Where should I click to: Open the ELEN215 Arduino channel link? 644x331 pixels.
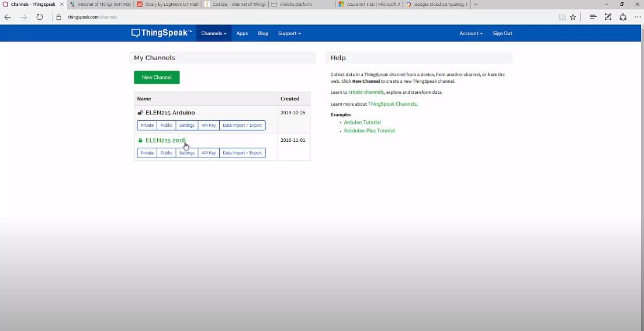[x=170, y=113]
